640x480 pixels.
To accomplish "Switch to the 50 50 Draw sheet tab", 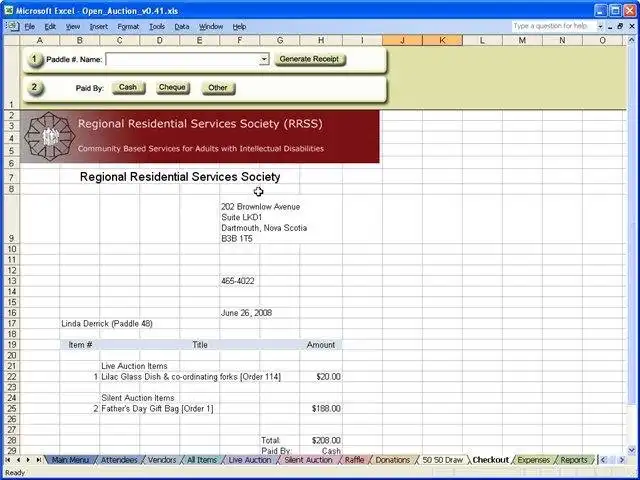I will 442,460.
